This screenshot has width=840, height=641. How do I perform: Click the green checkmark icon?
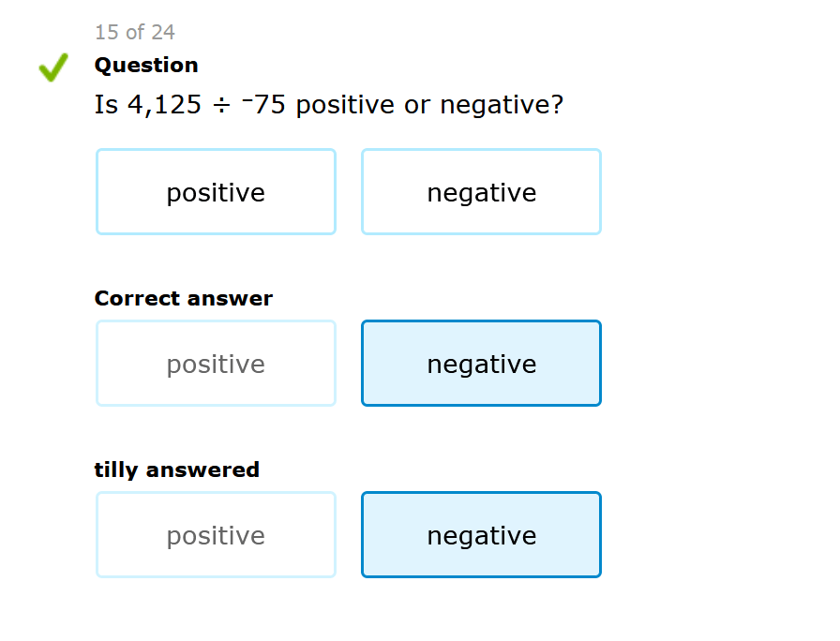point(53,67)
